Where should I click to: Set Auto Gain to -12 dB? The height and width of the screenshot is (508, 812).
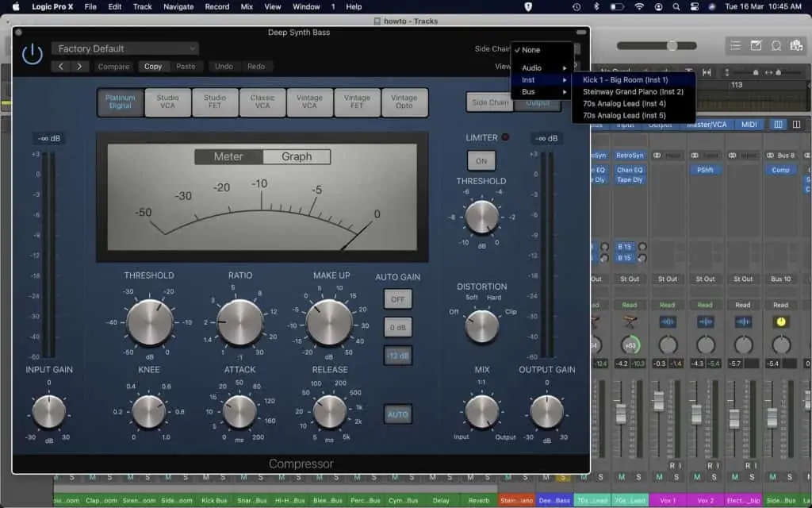398,356
